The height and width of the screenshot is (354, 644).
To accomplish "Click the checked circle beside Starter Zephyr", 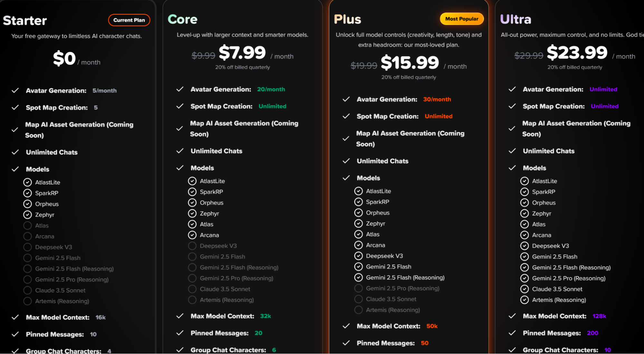I will click(x=28, y=215).
